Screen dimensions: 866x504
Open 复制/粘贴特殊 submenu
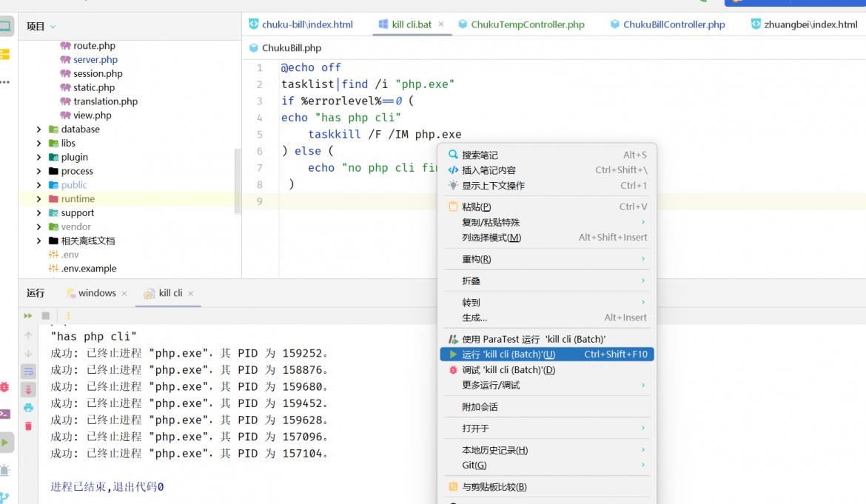coord(547,222)
